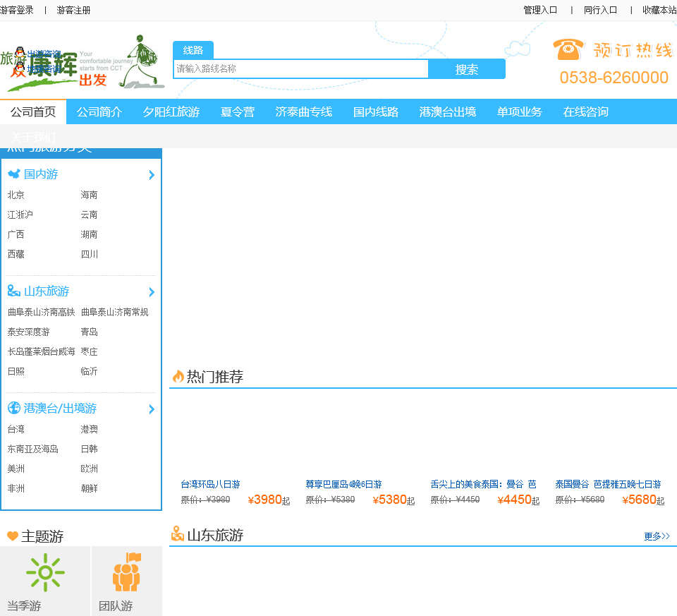This screenshot has width=677, height=616.
Task: Click the 收藏本站 link
Action: tap(659, 10)
